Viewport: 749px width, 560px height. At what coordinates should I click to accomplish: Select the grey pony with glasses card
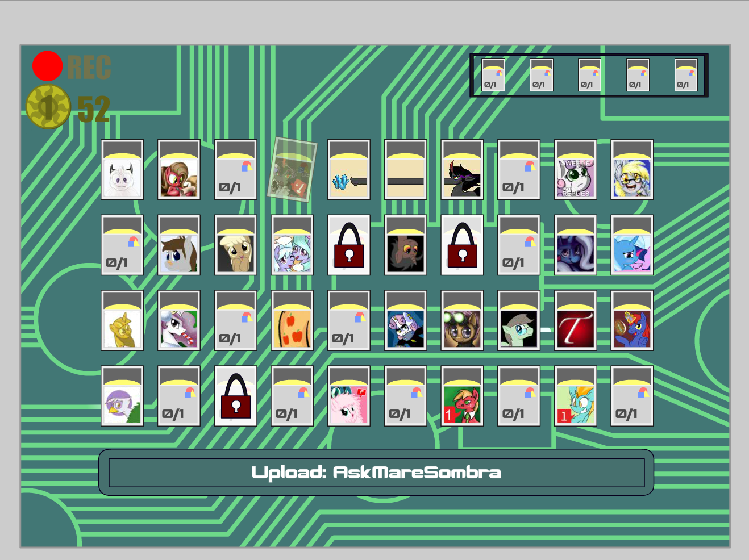[x=633, y=169]
